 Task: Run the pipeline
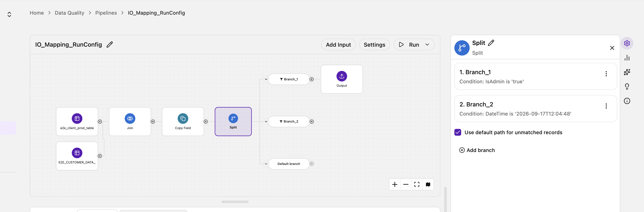point(409,45)
